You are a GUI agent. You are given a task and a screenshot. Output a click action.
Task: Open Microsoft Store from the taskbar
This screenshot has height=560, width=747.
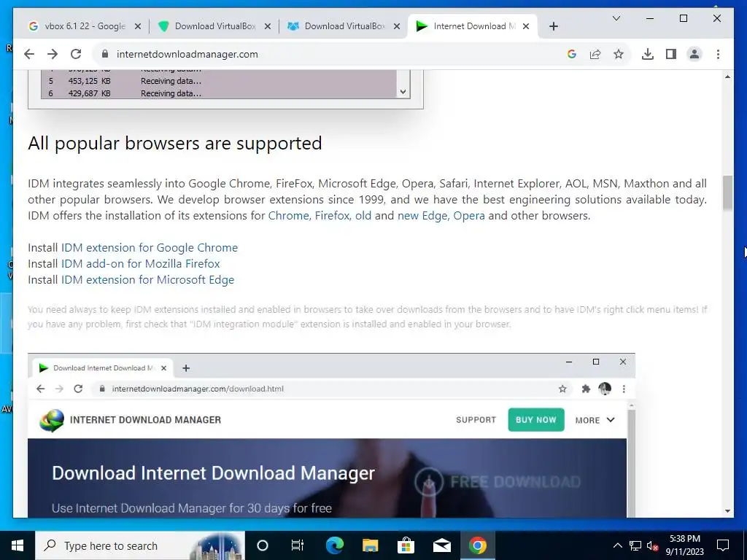click(x=406, y=545)
